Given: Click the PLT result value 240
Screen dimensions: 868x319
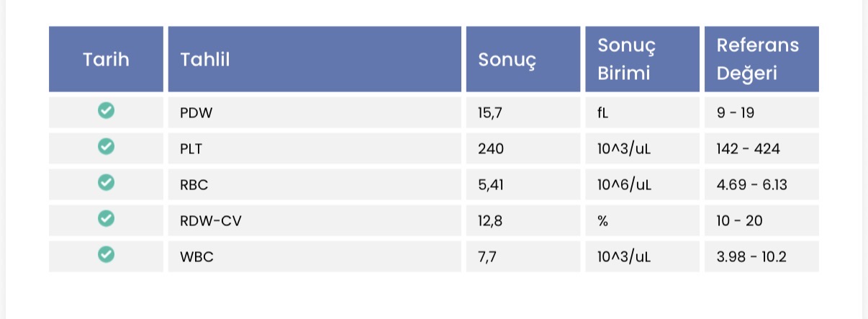Looking at the screenshot, I should tap(491, 148).
